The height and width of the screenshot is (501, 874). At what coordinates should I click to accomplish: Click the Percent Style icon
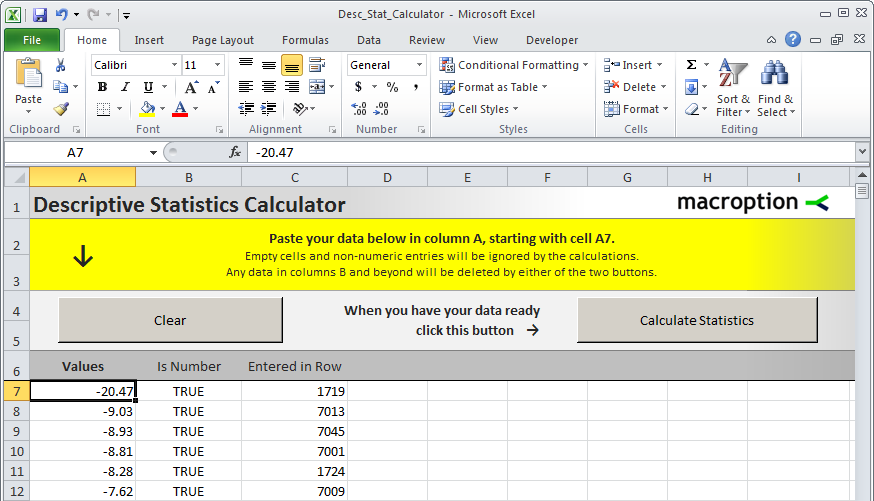[392, 87]
